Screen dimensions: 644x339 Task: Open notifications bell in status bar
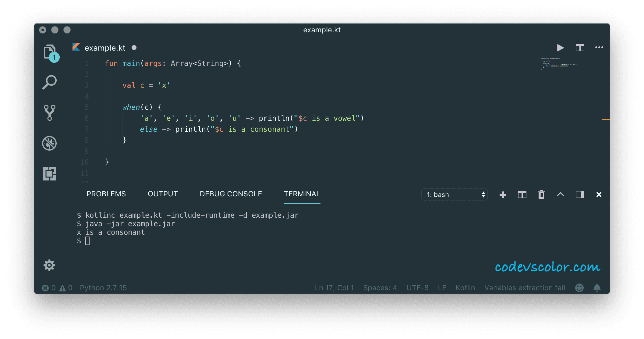(x=597, y=288)
